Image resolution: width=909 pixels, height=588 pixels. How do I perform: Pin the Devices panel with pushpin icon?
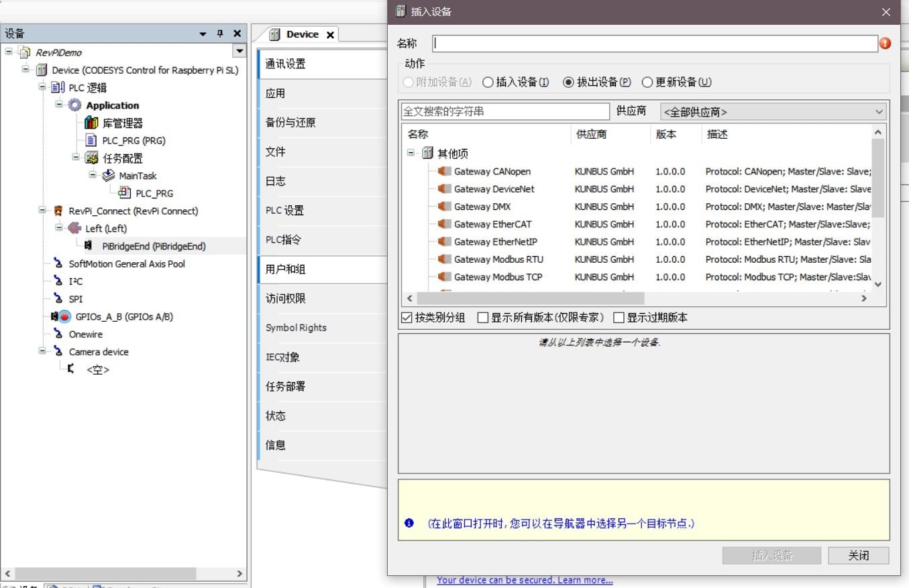pos(219,34)
